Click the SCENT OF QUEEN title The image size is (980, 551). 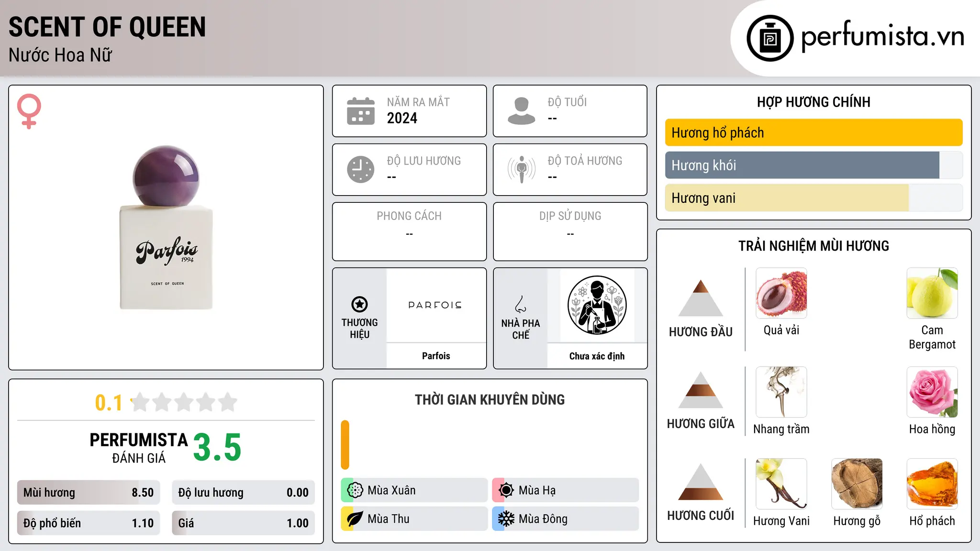tap(107, 27)
